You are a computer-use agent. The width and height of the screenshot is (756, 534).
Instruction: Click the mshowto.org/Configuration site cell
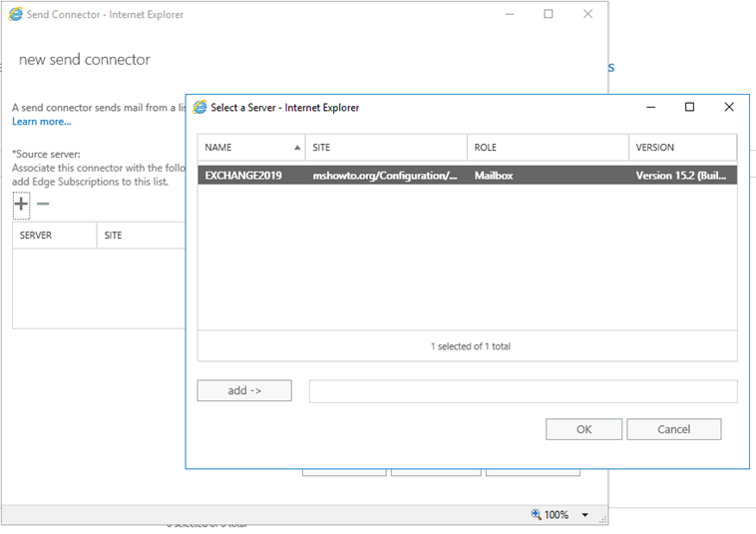pos(385,176)
